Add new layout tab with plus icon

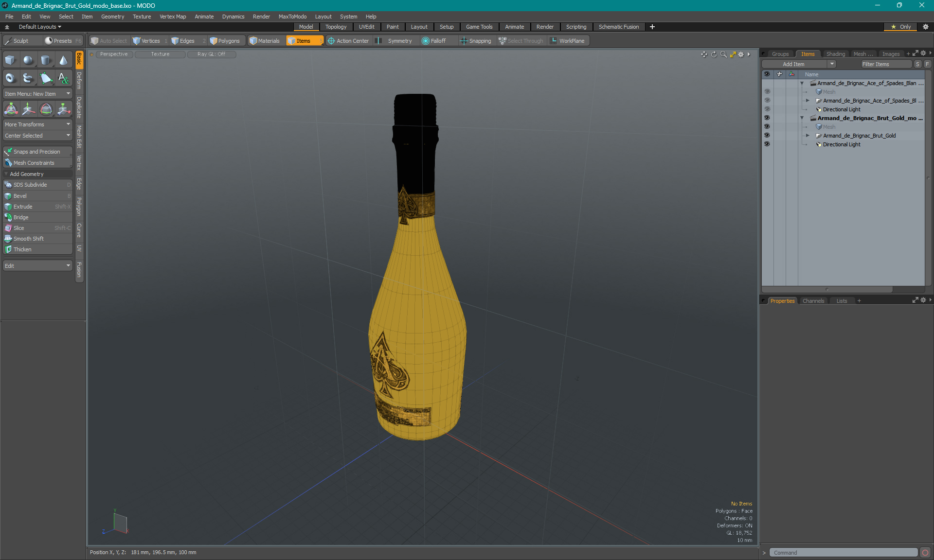pos(652,27)
